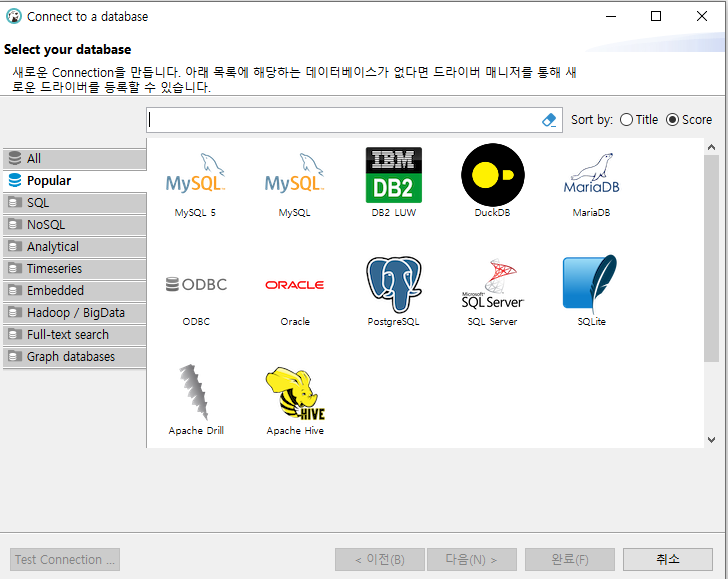Click the scroll up arrow of the list
The width and height of the screenshot is (728, 579).
coord(711,147)
